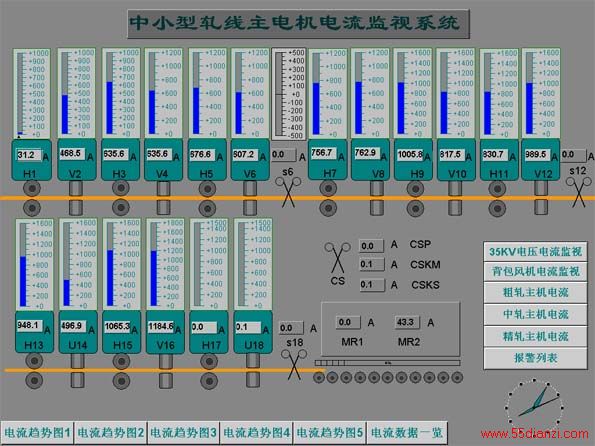595x446 pixels.
Task: Click the MR2 current value field
Action: (407, 322)
